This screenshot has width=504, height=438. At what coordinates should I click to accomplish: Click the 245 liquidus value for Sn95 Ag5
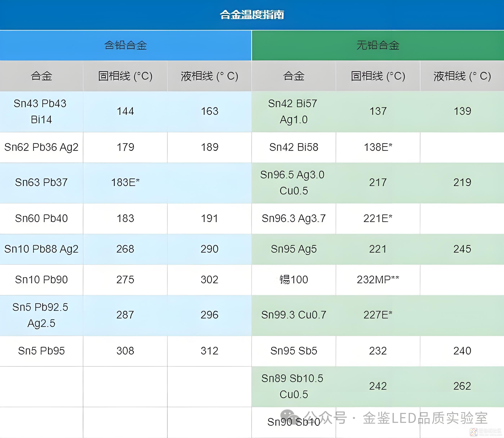click(x=462, y=249)
